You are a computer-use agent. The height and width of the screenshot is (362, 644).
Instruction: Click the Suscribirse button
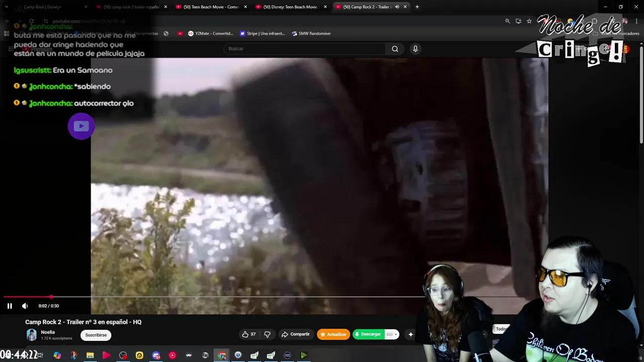(x=96, y=335)
